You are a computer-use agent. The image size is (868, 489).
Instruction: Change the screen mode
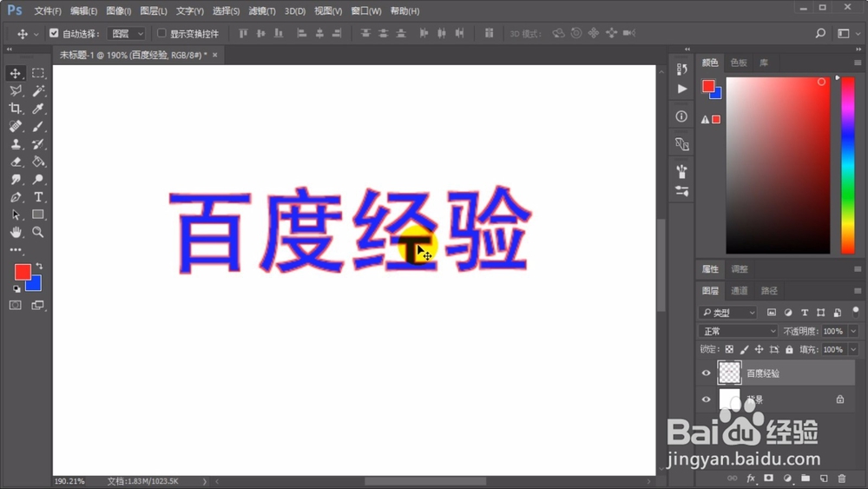[37, 305]
